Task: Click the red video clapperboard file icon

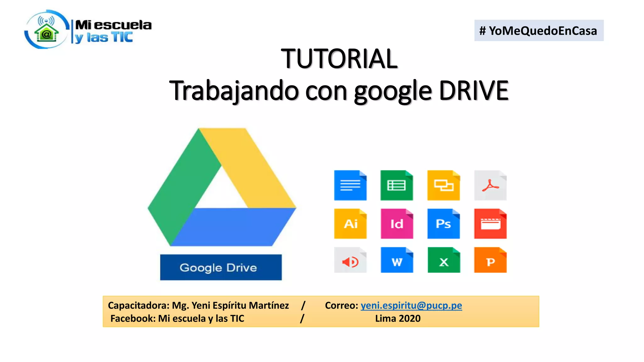Action: 490,224
